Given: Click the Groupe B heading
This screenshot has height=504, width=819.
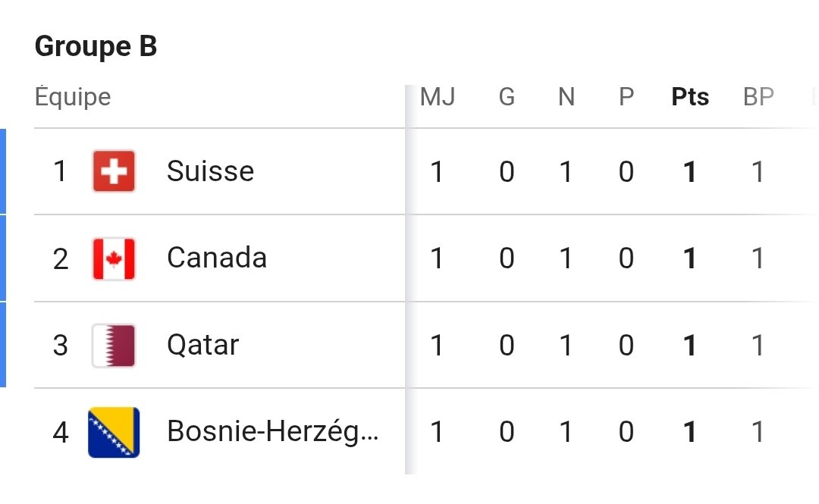Looking at the screenshot, I should point(96,46).
